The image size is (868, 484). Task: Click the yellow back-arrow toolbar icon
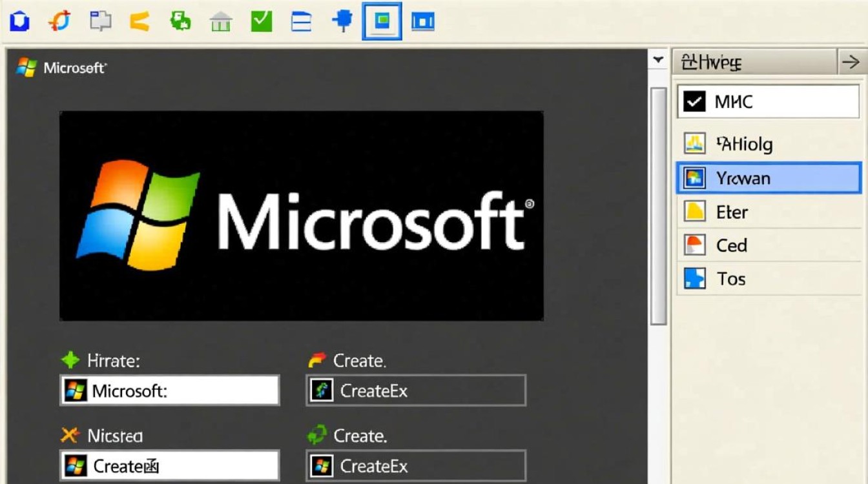140,22
